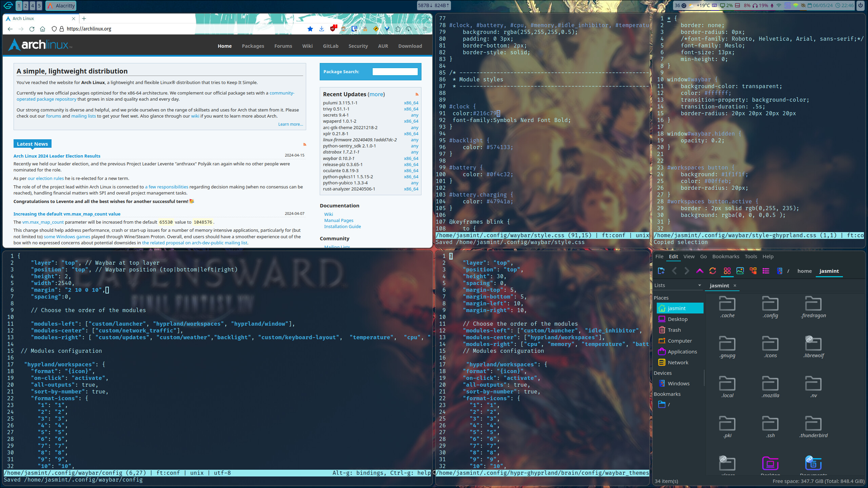Click the Firefox address bar URL
This screenshot has width=868, height=488.
click(x=89, y=29)
